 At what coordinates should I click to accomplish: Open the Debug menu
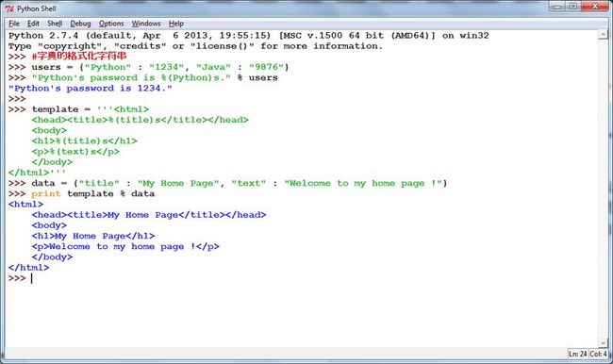80,24
